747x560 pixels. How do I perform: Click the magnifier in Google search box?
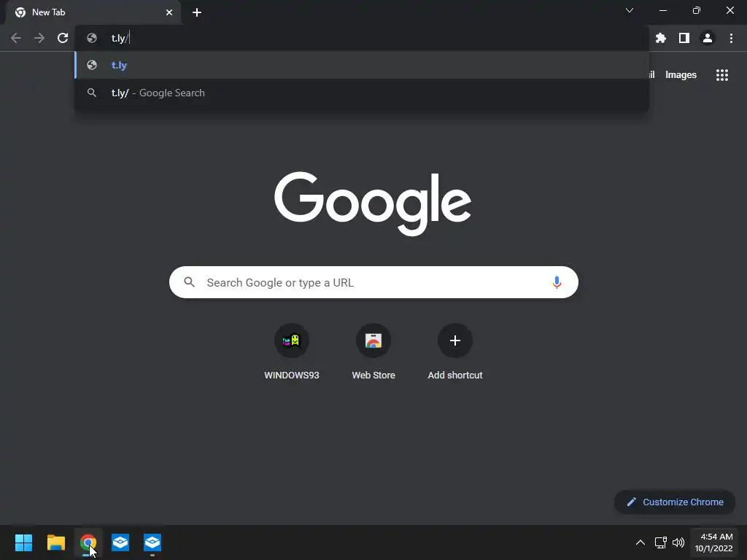(190, 282)
